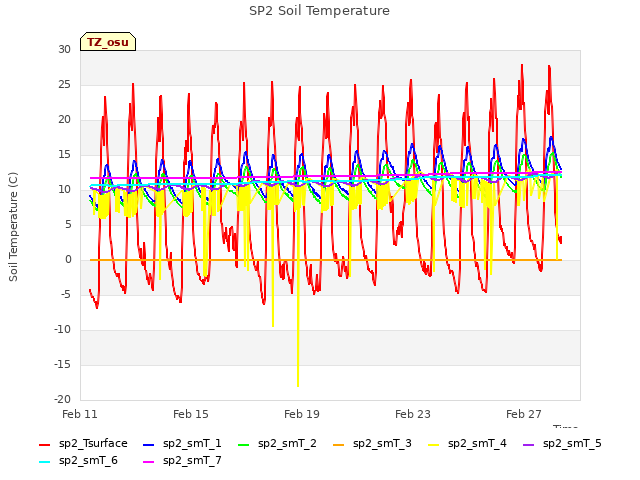Click the -20 y-axis tick label
The width and height of the screenshot is (640, 480).
[62, 400]
